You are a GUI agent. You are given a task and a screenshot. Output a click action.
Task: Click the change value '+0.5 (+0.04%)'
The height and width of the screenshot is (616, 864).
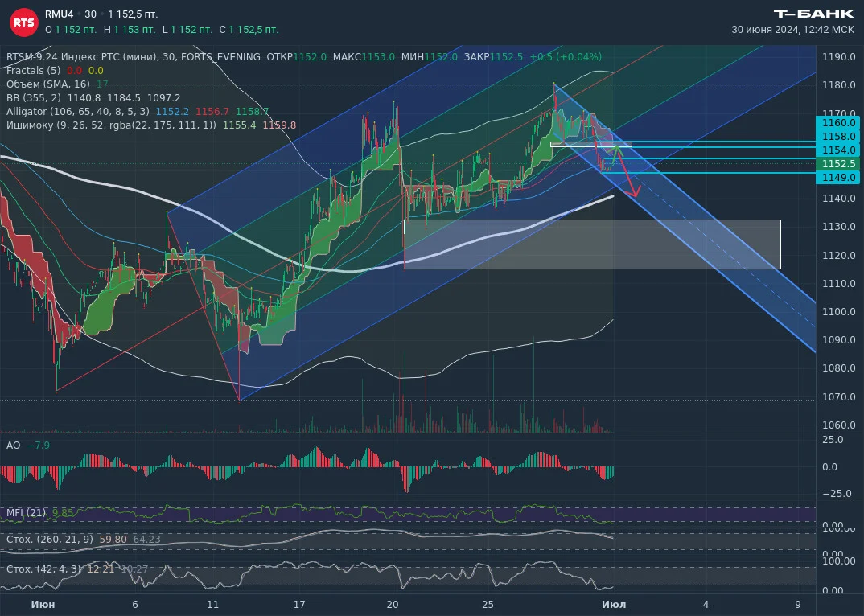click(x=566, y=57)
